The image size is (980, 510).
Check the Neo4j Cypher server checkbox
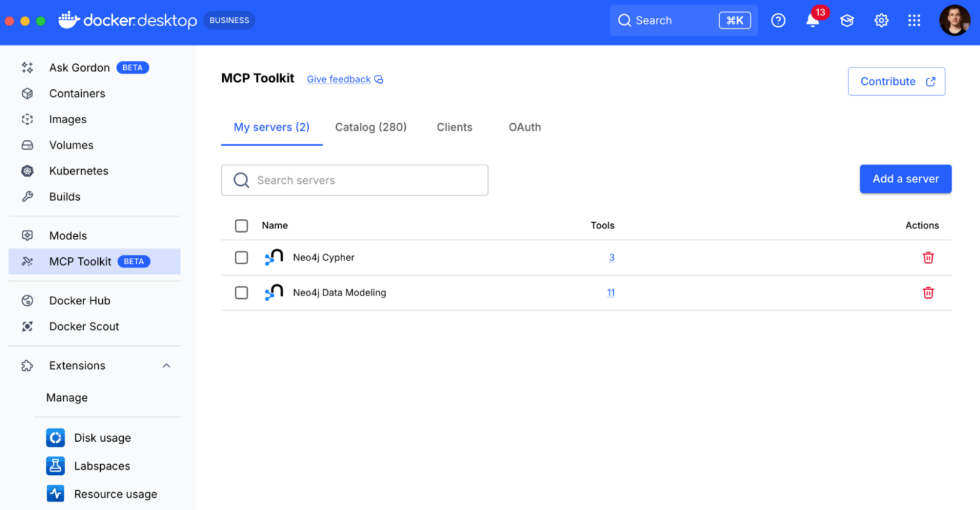point(241,257)
